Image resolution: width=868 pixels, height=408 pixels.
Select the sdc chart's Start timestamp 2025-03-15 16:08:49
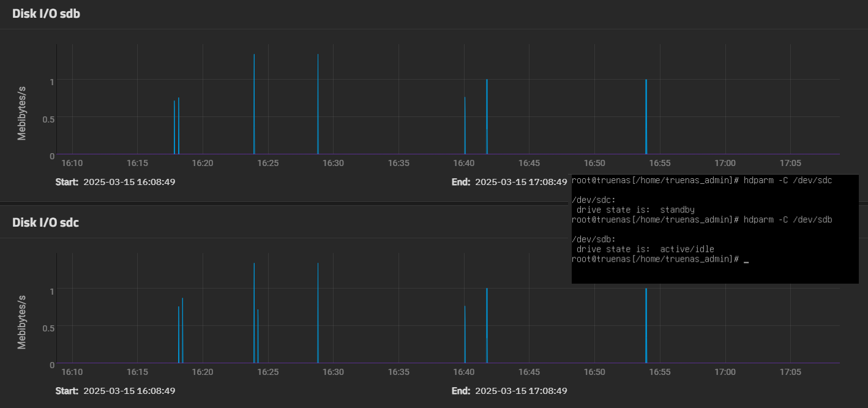[129, 391]
